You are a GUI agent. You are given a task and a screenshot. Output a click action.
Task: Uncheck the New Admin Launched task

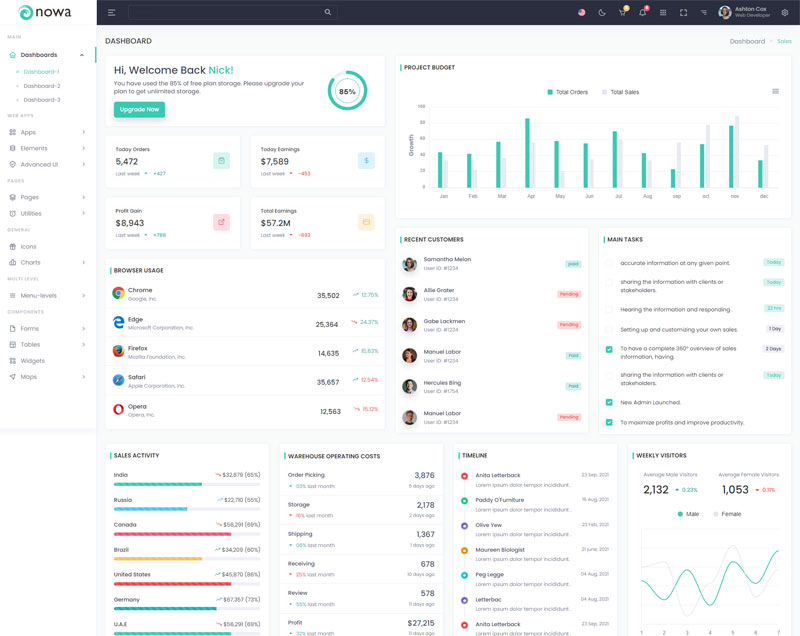tap(609, 402)
